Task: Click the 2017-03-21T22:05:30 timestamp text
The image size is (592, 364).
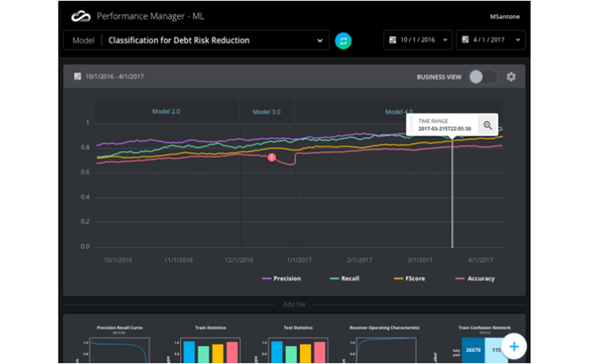Action: click(444, 129)
